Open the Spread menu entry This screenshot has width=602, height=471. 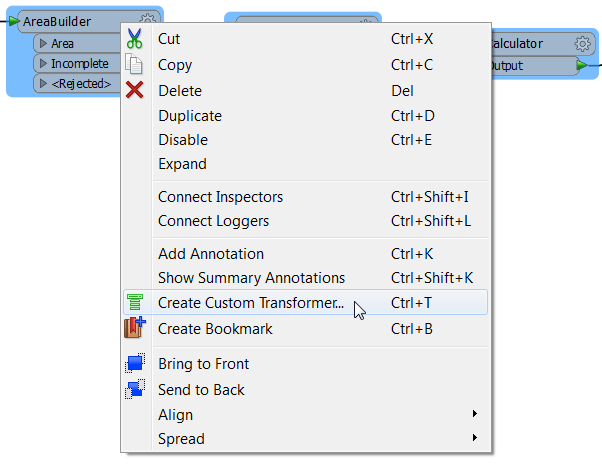click(x=306, y=439)
